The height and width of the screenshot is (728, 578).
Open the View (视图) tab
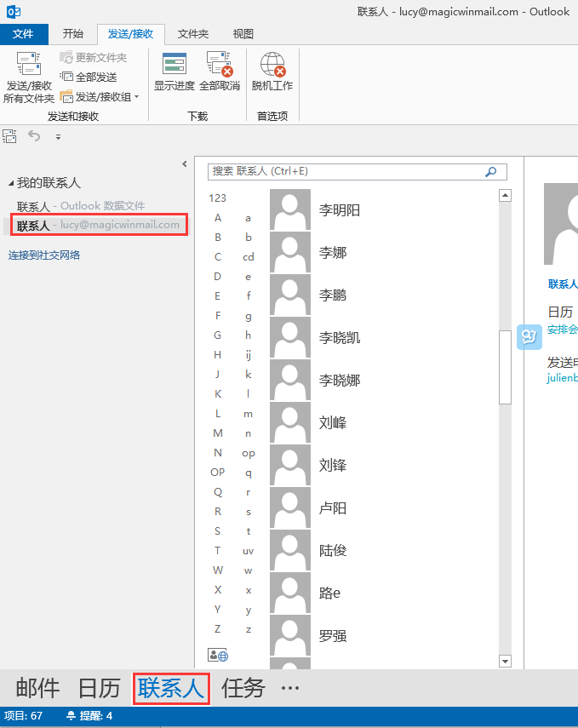click(243, 34)
